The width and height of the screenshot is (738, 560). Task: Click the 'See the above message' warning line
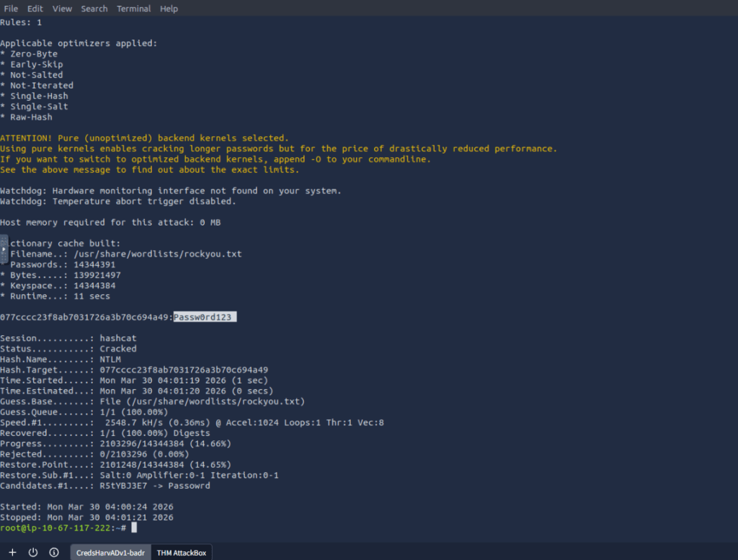[150, 169]
